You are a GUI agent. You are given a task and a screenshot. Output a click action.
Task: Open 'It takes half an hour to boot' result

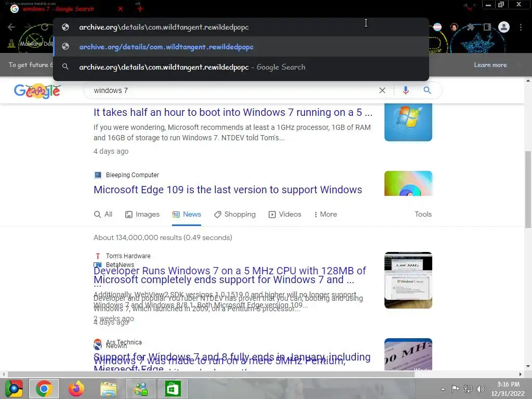233,112
